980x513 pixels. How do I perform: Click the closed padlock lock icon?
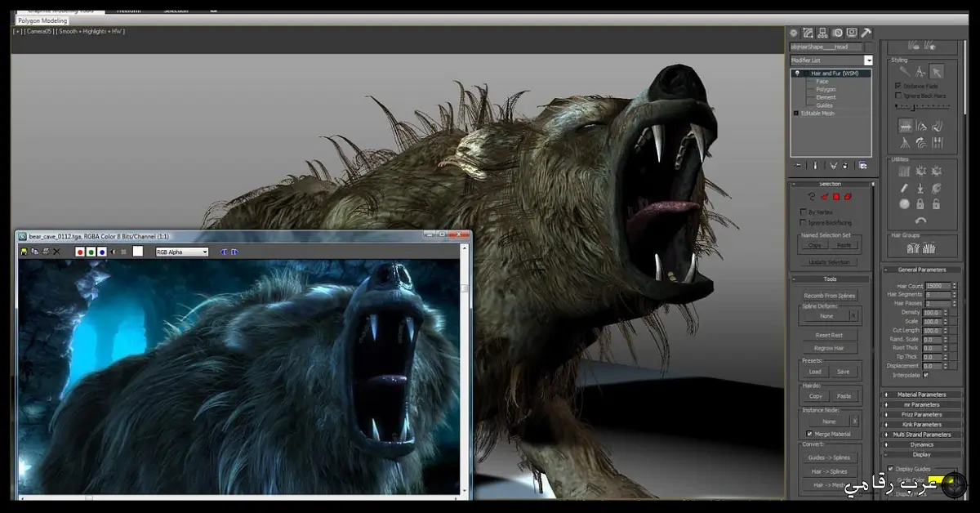click(x=920, y=204)
